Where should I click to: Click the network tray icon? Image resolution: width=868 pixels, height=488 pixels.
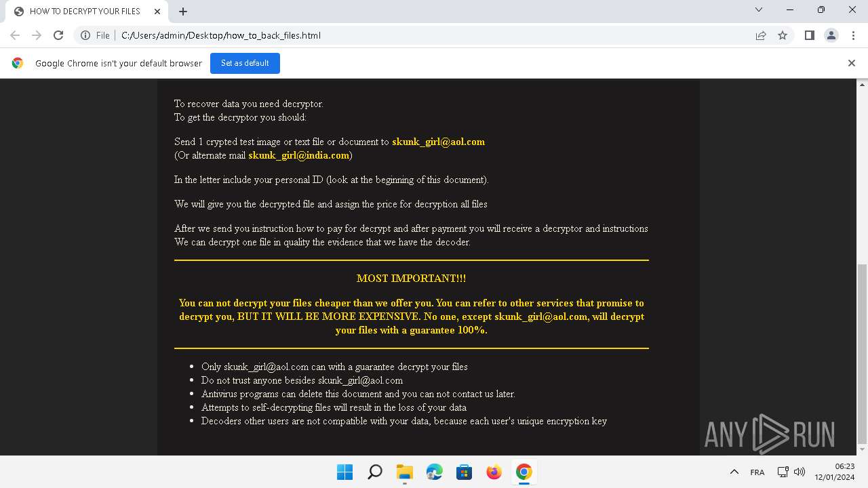pos(783,472)
